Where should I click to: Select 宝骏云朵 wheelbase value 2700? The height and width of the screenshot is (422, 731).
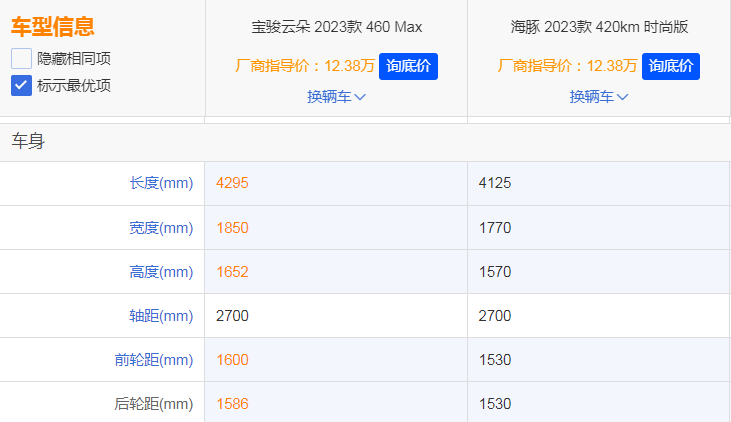pos(232,316)
